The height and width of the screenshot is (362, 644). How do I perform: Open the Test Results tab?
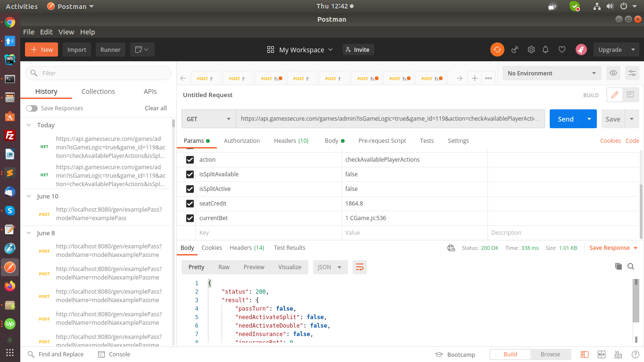[x=289, y=248]
